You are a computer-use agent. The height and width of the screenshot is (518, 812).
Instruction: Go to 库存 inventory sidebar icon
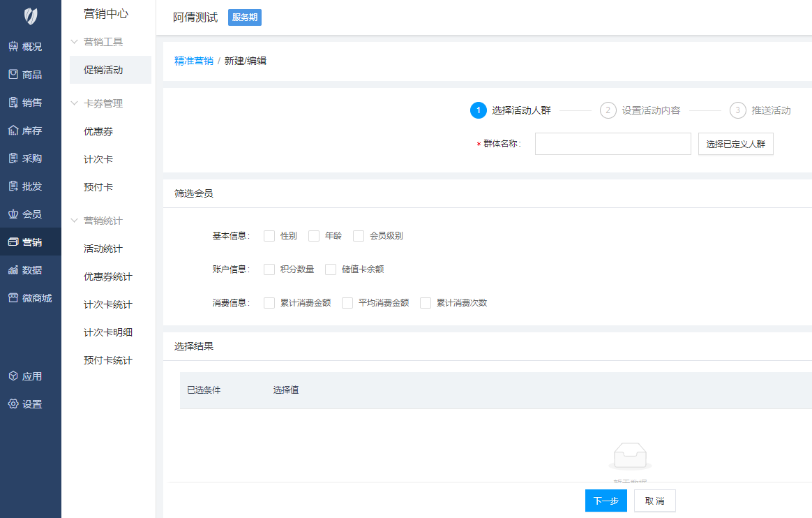pos(13,131)
